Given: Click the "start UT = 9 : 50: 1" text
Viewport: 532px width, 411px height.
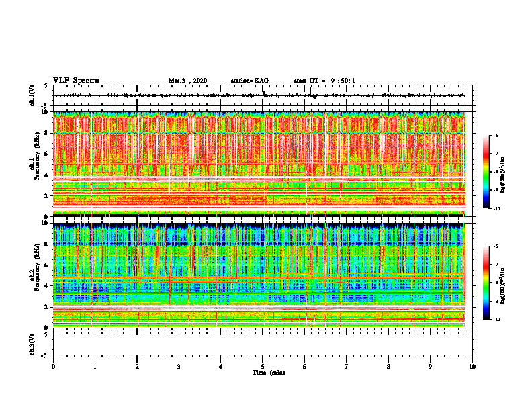Looking at the screenshot, I should coord(324,81).
